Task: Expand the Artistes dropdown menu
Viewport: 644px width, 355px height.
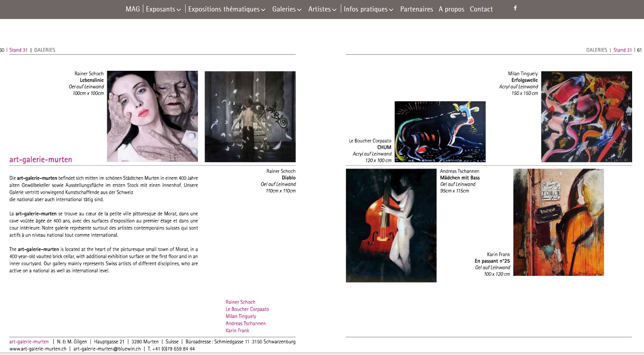Action: click(322, 9)
